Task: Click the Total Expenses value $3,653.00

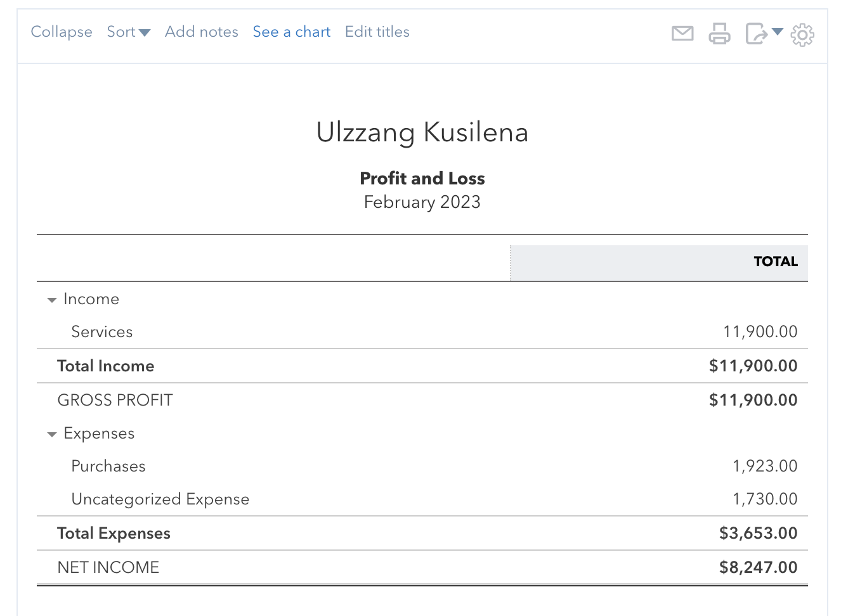Action: pyautogui.click(x=758, y=533)
